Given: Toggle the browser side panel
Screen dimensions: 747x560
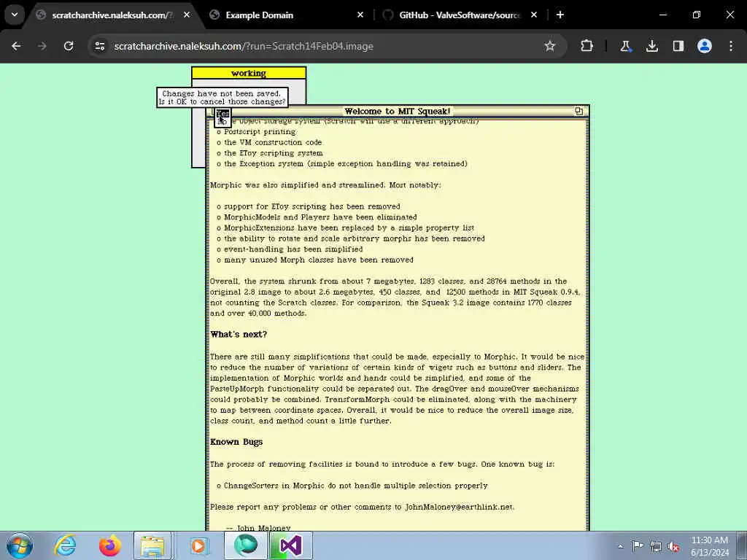Looking at the screenshot, I should 678,46.
